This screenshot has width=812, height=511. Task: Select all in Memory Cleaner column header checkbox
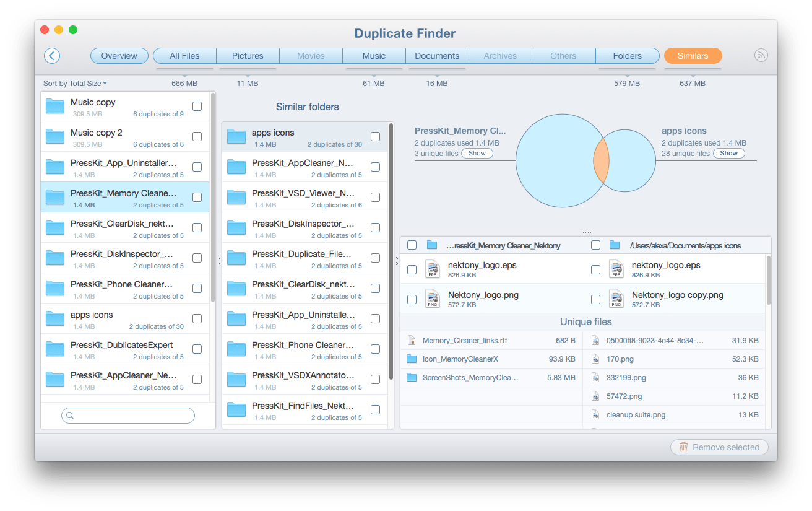click(x=412, y=245)
